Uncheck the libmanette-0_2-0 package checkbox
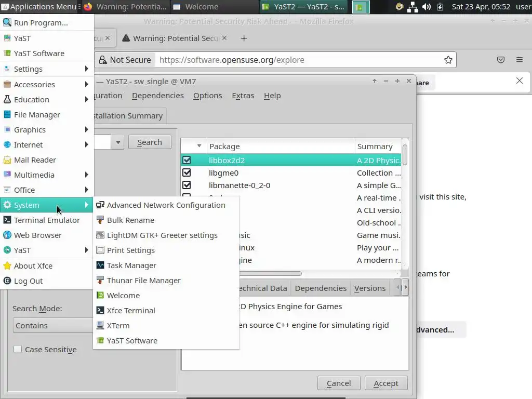 187,185
